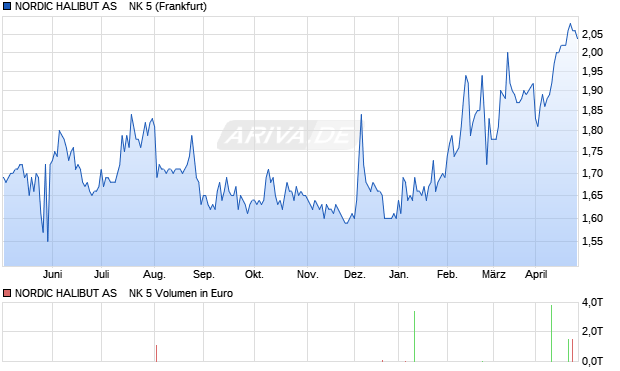
Task: Click the 1,70 price axis value
Action: [x=592, y=173]
